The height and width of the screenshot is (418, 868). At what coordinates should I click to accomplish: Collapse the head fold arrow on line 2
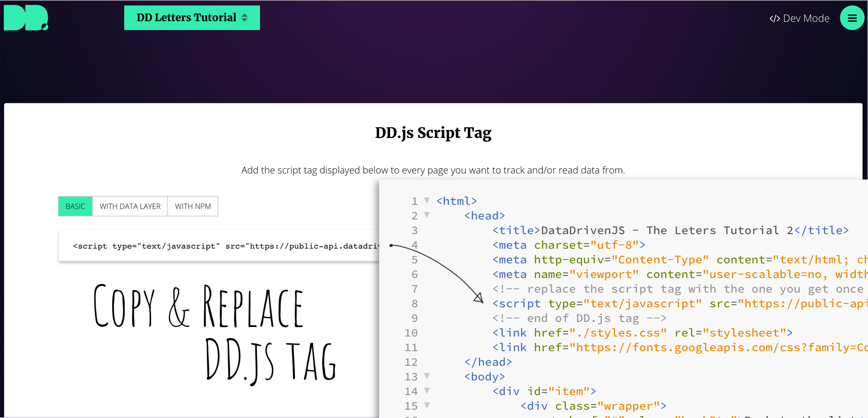[x=427, y=215]
